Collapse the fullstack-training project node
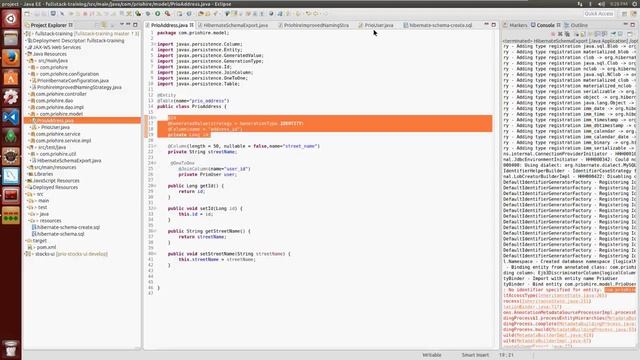Viewport: 640px width, 360px height. click(x=25, y=34)
